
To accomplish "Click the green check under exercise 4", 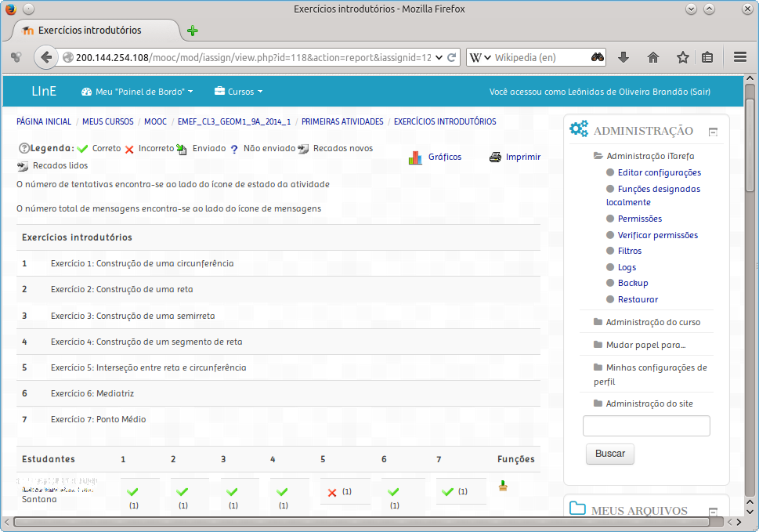I will (282, 492).
